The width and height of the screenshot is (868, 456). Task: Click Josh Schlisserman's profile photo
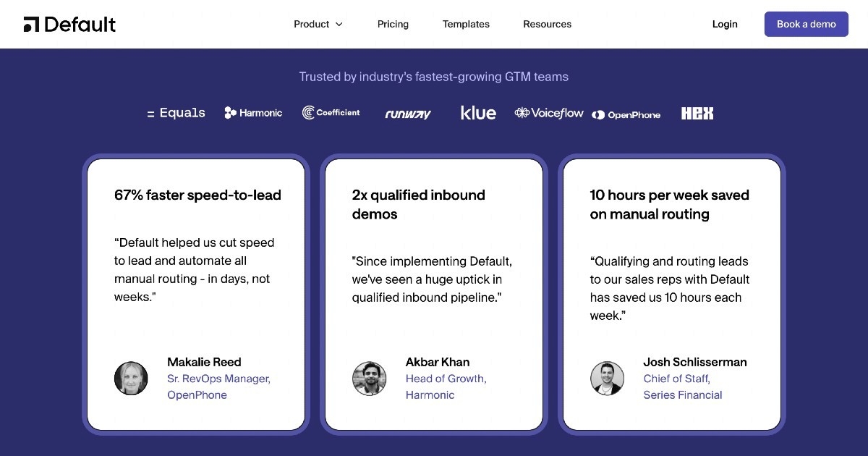pyautogui.click(x=607, y=379)
